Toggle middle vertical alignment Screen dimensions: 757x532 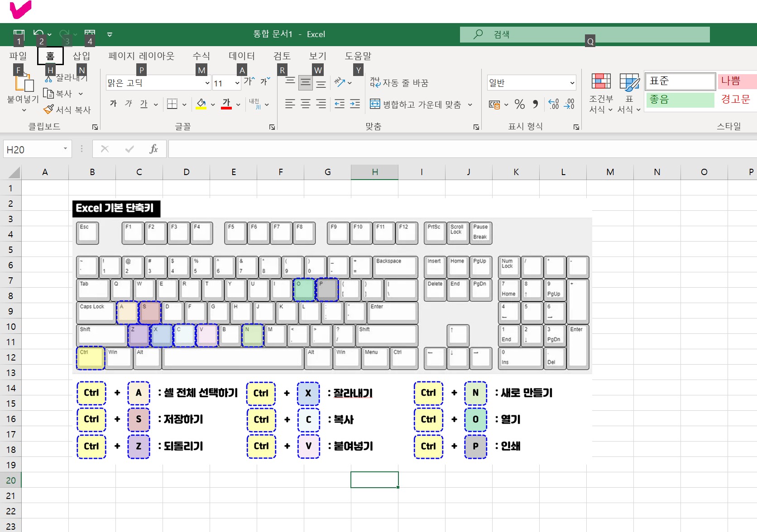(x=306, y=82)
